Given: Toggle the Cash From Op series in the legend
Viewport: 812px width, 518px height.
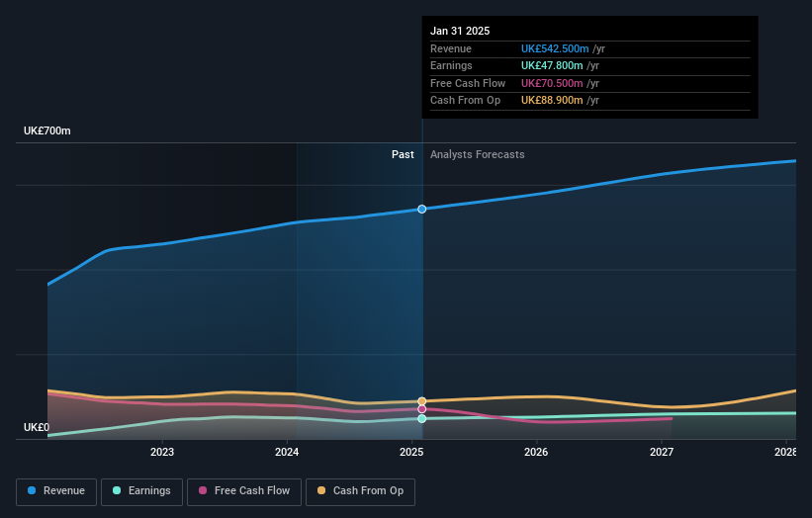Looking at the screenshot, I should click(x=360, y=491).
